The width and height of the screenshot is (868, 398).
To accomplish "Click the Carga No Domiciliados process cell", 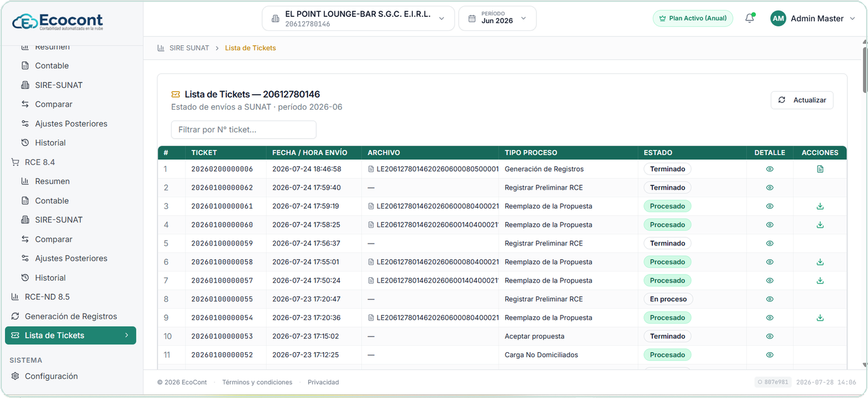I will tap(541, 355).
